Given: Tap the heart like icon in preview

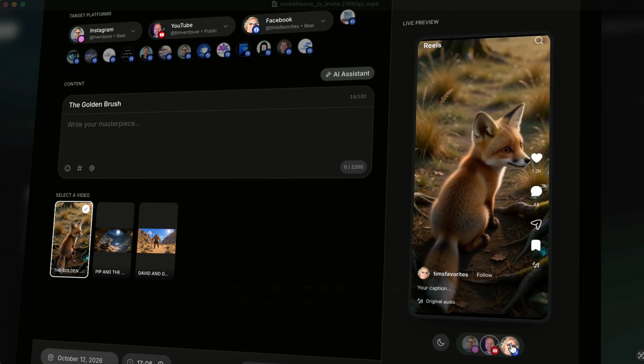Looking at the screenshot, I should (x=536, y=158).
